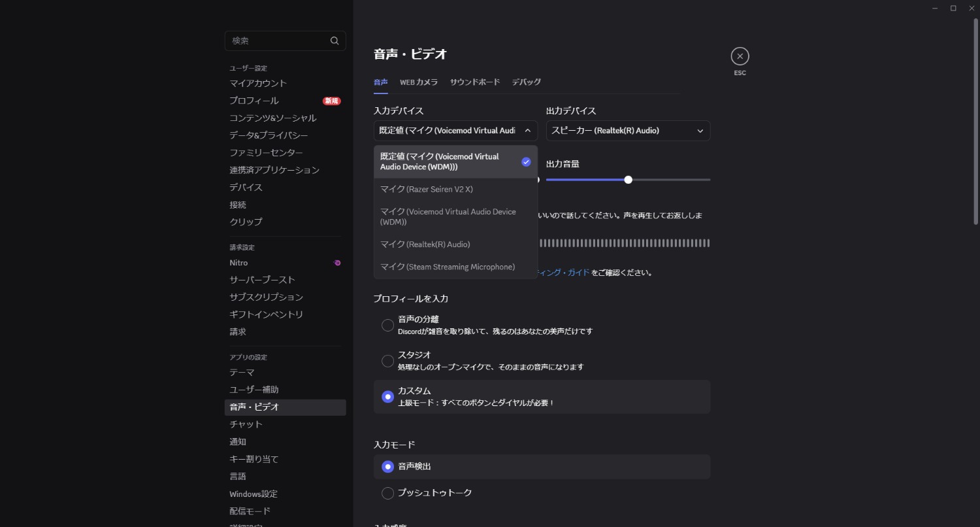Click the Nitro badge icon in sidebar
The image size is (980, 527).
(337, 263)
